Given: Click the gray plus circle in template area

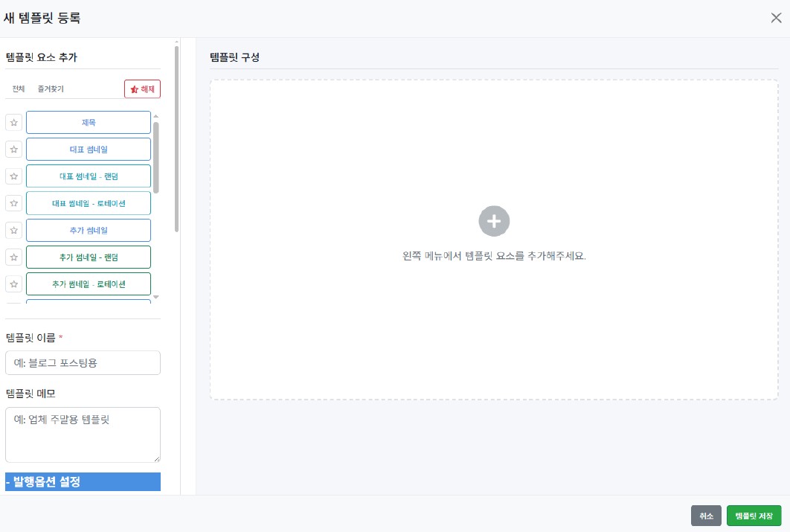Looking at the screenshot, I should click(494, 221).
